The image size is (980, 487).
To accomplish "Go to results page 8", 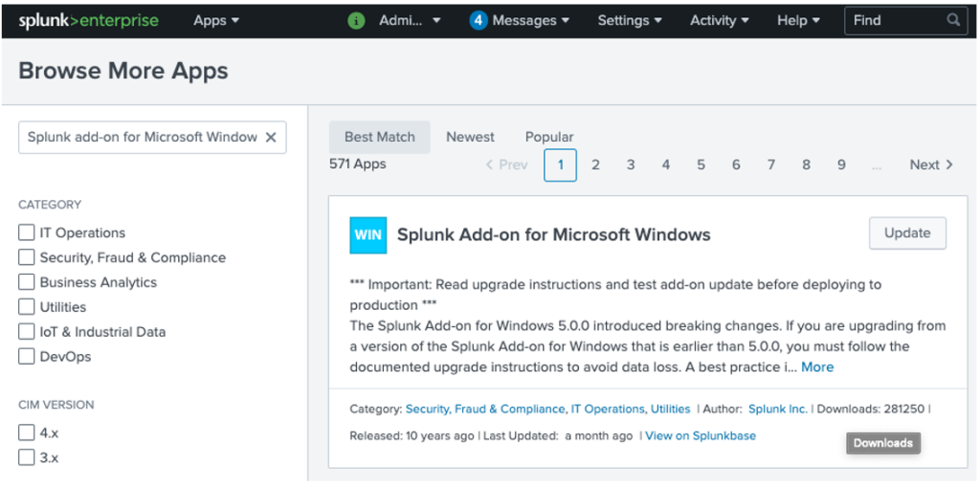I will 806,165.
